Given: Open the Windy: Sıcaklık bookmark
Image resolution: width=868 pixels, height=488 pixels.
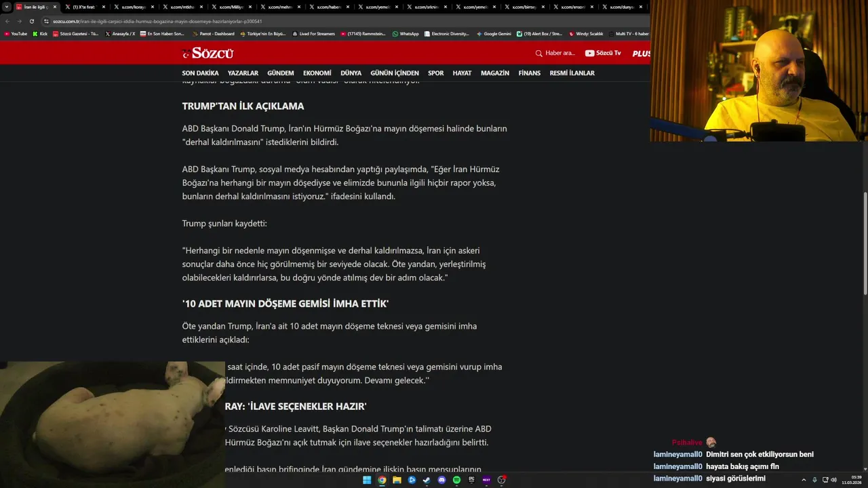Looking at the screenshot, I should pyautogui.click(x=586, y=34).
